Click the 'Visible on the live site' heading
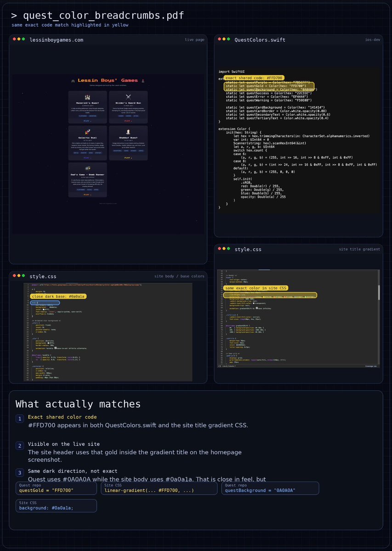Image resolution: width=392 pixels, height=551 pixels. point(64,444)
